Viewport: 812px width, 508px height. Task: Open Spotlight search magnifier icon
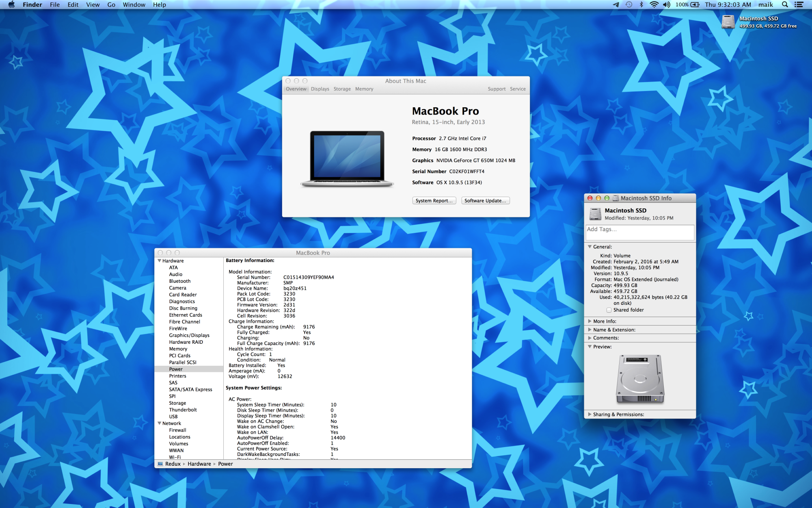click(x=785, y=4)
